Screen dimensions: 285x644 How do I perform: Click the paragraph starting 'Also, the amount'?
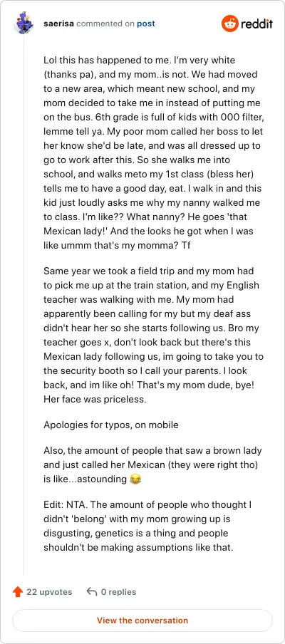pyautogui.click(x=152, y=464)
